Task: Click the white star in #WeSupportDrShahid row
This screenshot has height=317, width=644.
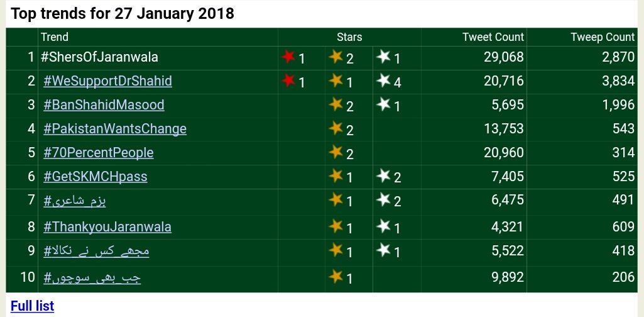Action: pyautogui.click(x=384, y=80)
